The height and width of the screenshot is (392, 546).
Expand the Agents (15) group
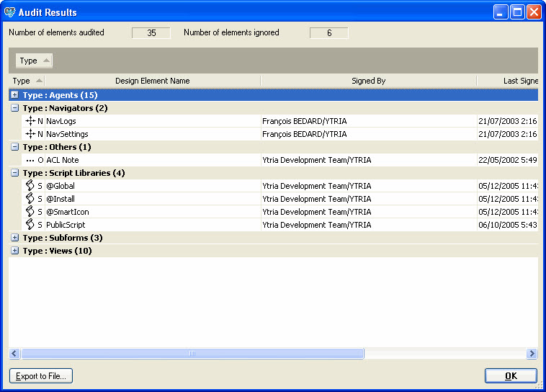click(x=15, y=95)
